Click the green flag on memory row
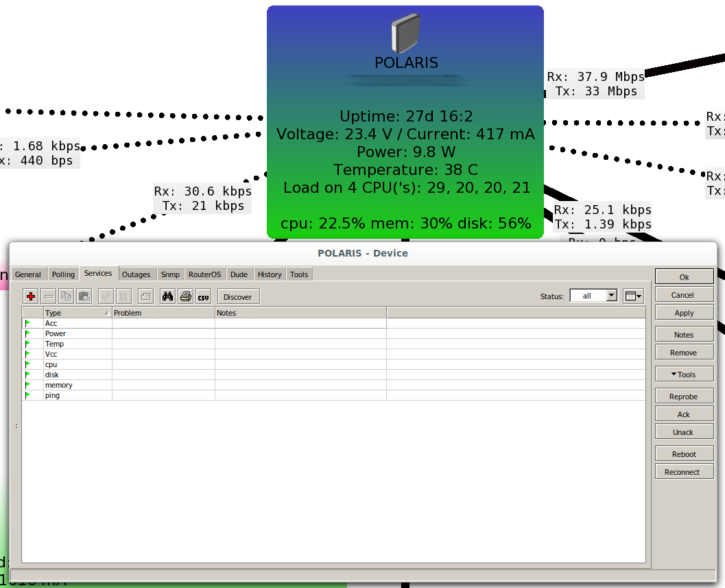Viewport: 725px width, 588px height. (x=27, y=385)
